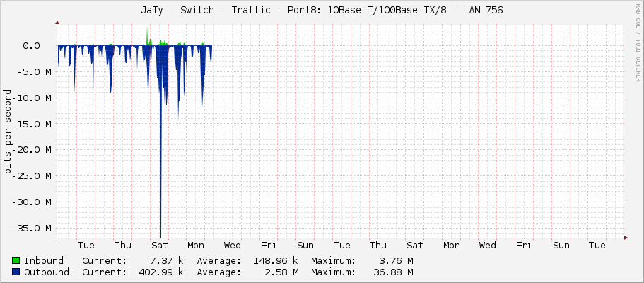Click Outbound maximum value '36.88 M'
The height and width of the screenshot is (283, 644).
(394, 272)
